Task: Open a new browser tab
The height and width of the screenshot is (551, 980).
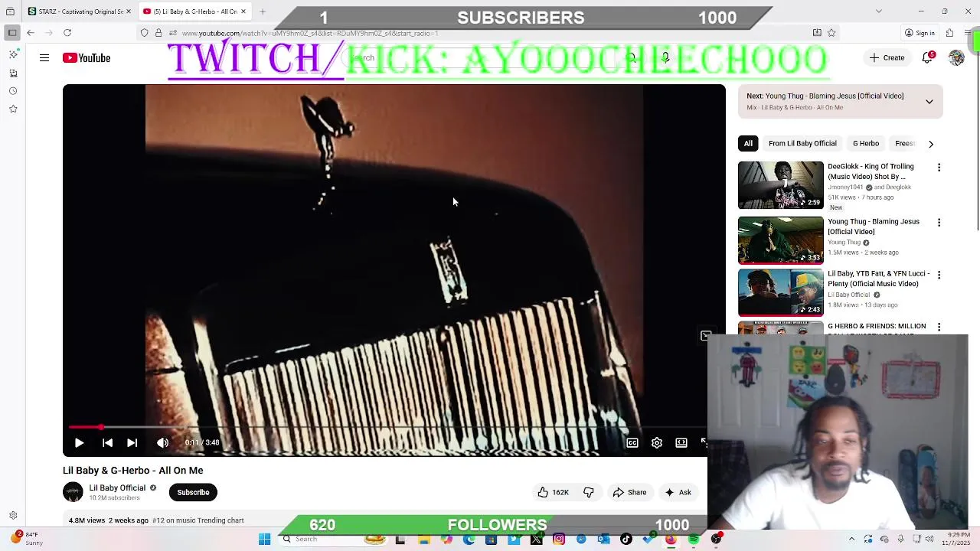Action: 263,11
